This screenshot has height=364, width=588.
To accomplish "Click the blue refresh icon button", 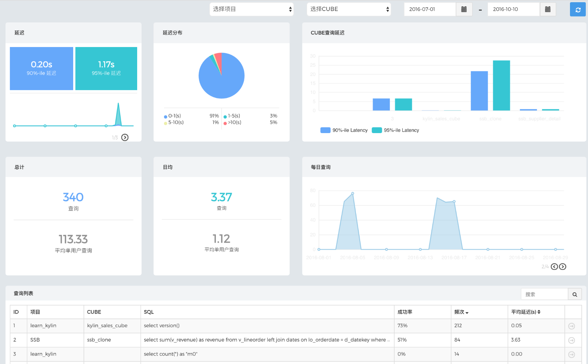I will pyautogui.click(x=577, y=10).
